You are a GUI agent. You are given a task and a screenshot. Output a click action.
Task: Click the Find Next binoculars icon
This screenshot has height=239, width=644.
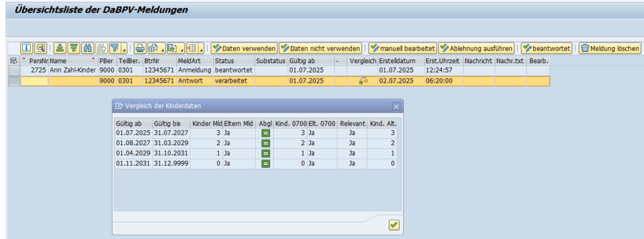[101, 48]
